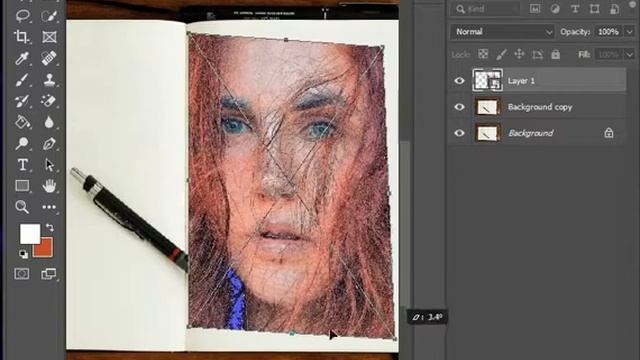Toggle prevent artboard auto-nesting lock
Screen dimensions: 640x360
538,54
